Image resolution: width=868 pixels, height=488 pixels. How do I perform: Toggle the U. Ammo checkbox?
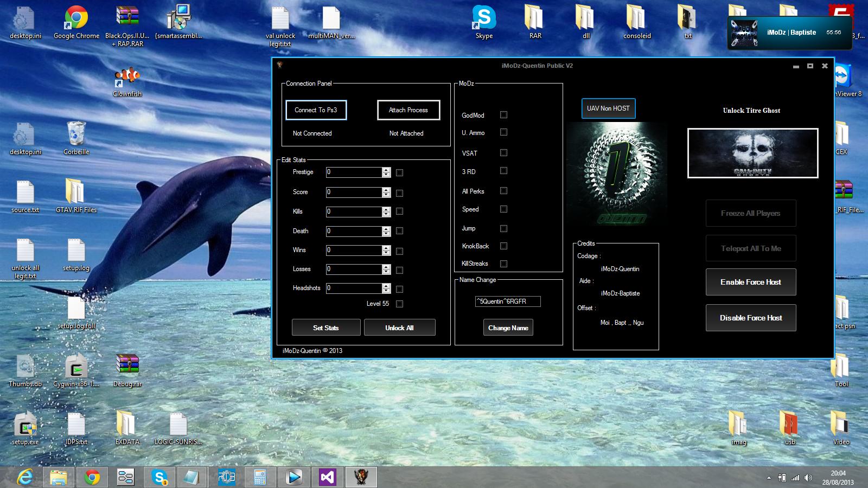point(503,132)
